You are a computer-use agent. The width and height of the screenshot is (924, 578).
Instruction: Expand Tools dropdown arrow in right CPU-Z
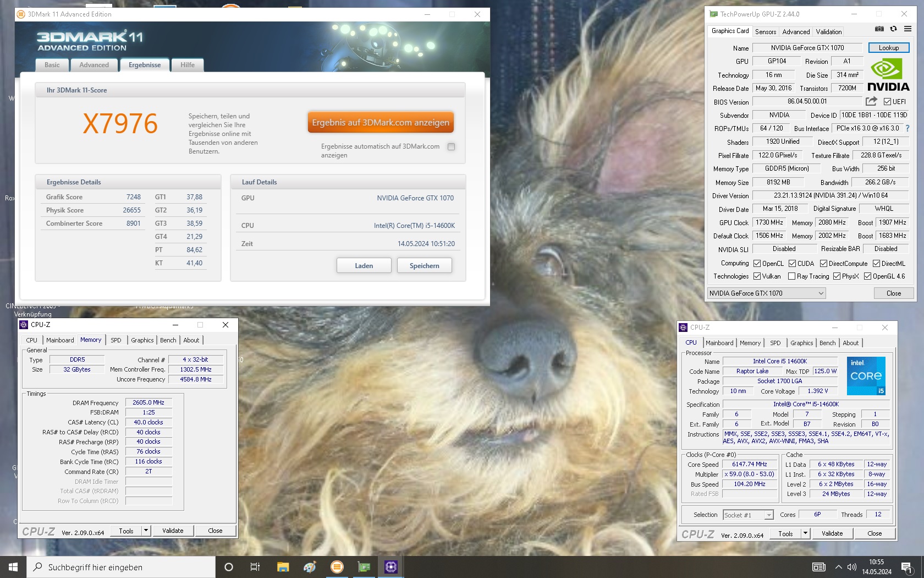805,533
